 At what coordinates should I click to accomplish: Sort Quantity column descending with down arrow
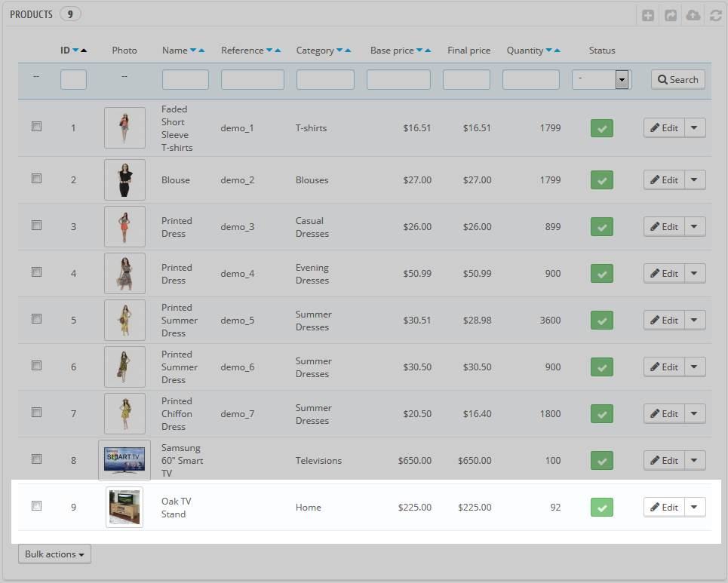(x=549, y=51)
